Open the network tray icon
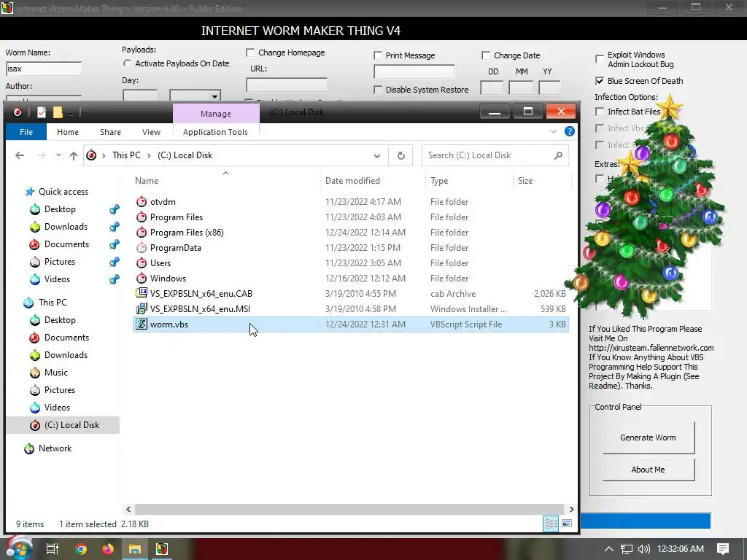The height and width of the screenshot is (560, 747). [627, 549]
